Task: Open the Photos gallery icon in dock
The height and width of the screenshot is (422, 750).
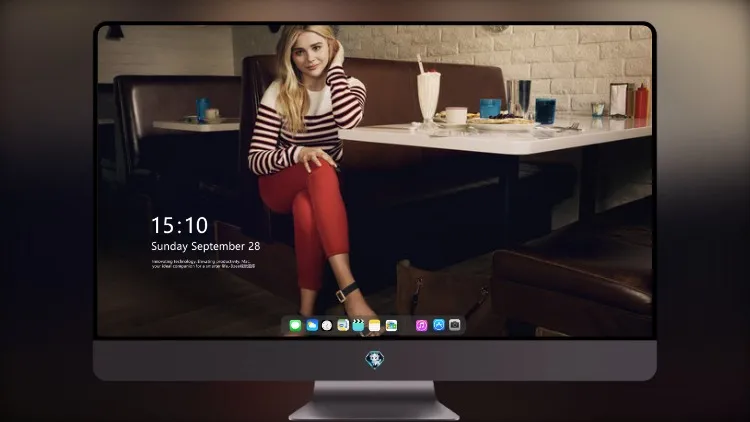Action: coord(391,325)
